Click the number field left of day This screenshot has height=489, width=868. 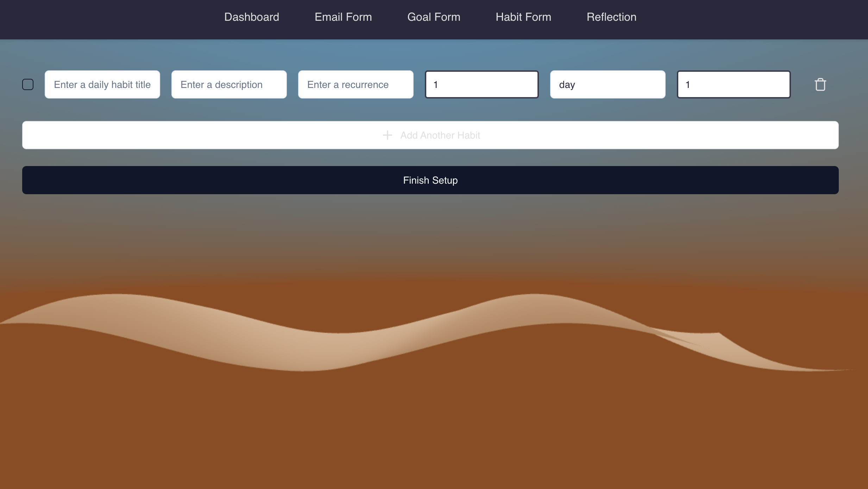[x=482, y=84]
